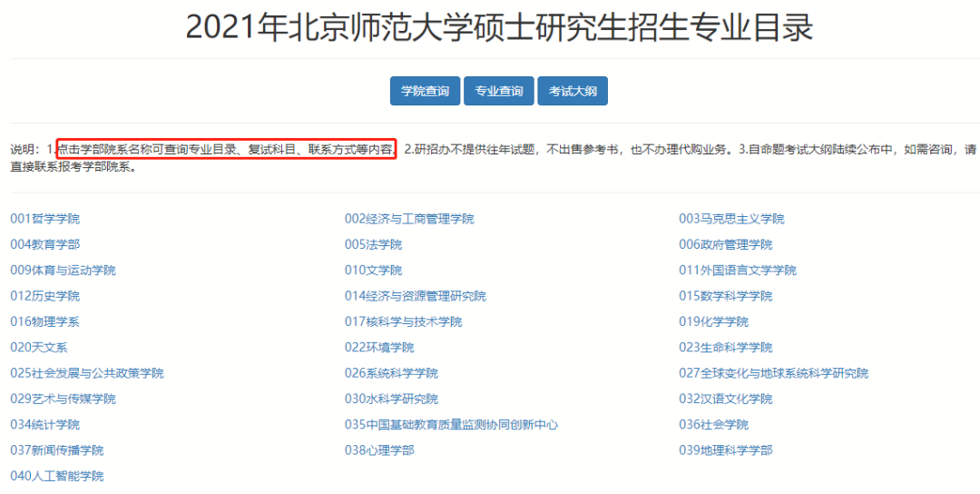Click the 010文学院 link
Screen dimensions: 980x494
373,271
